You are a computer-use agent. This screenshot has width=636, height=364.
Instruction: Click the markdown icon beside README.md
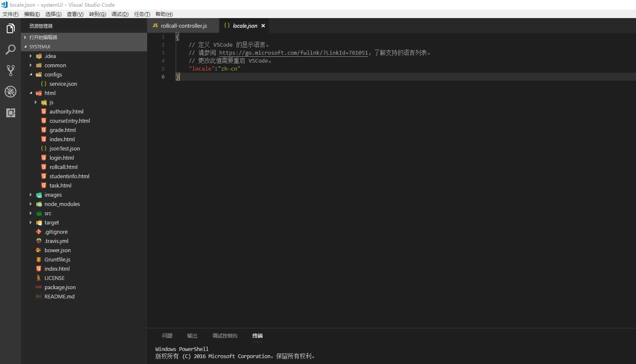39,296
